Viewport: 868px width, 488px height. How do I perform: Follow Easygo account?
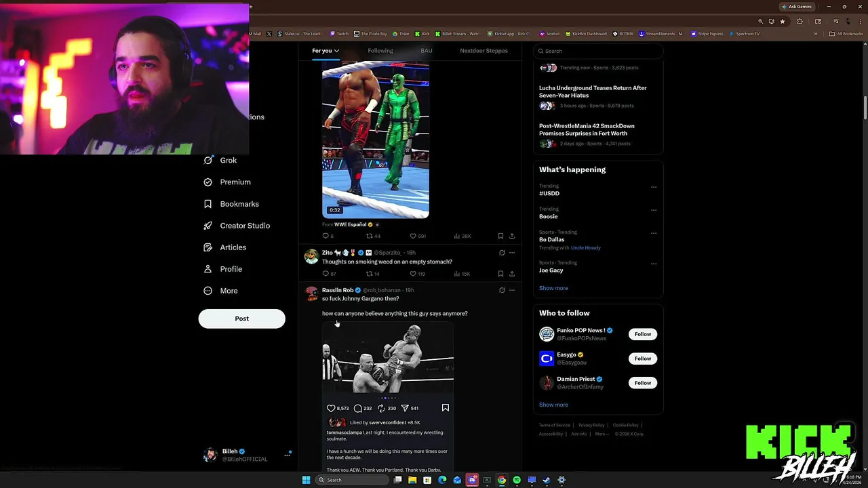643,359
